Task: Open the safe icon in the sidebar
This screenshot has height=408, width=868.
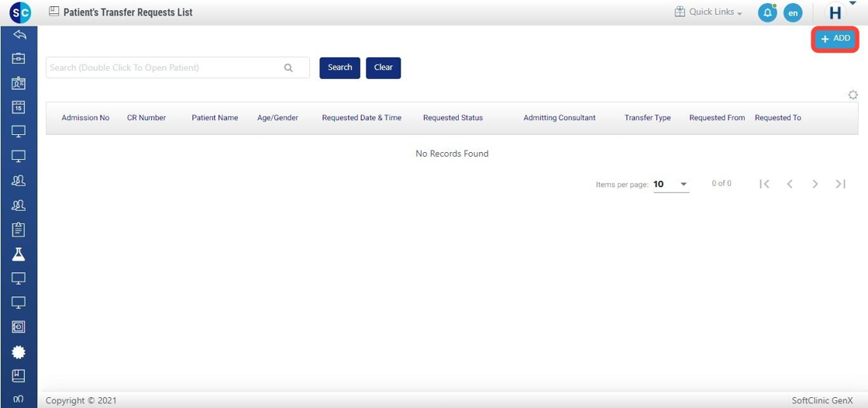Action: (x=19, y=327)
